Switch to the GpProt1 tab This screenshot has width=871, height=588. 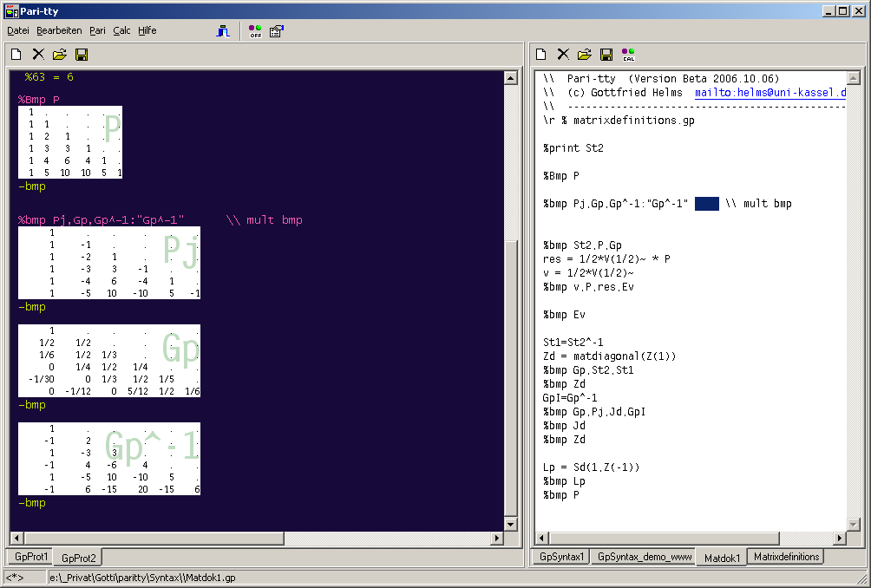[x=31, y=556]
